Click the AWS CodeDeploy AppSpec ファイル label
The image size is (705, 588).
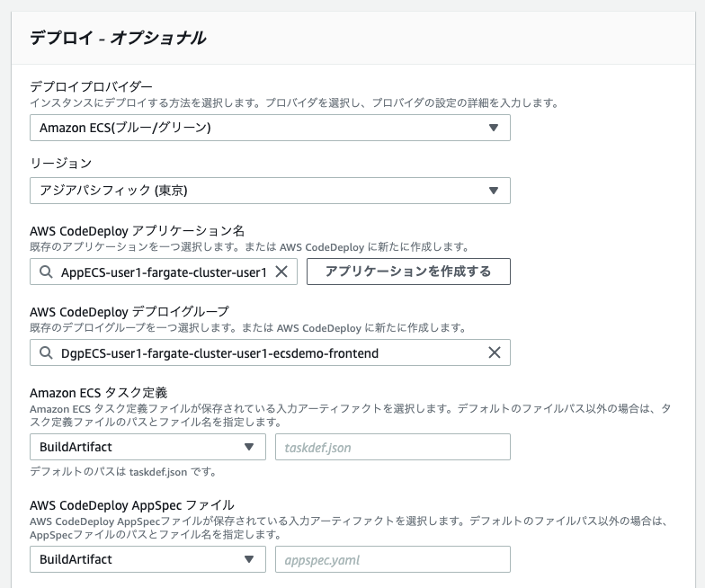pos(131,505)
